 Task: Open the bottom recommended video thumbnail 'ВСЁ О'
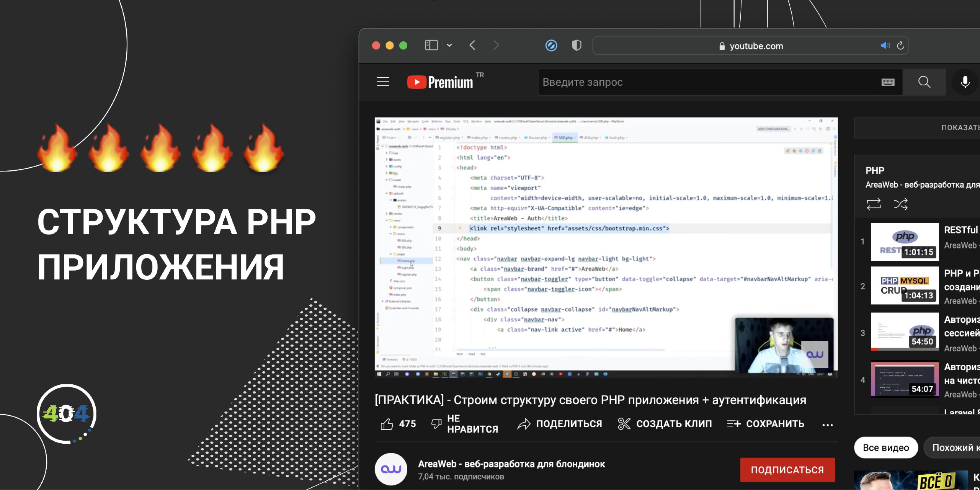tap(911, 480)
